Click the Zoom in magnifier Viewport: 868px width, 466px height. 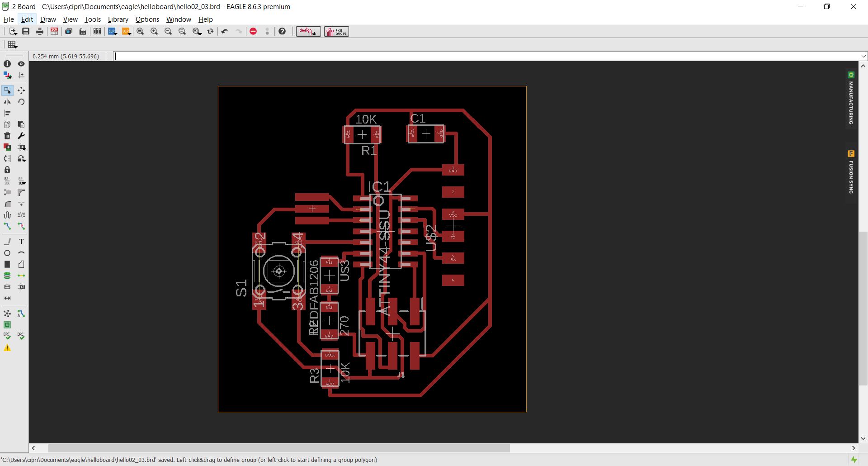154,31
